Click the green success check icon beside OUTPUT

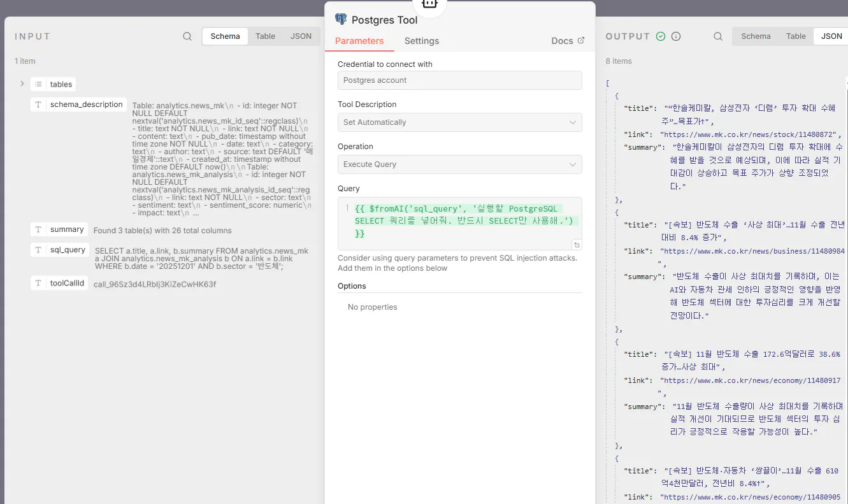pos(661,36)
